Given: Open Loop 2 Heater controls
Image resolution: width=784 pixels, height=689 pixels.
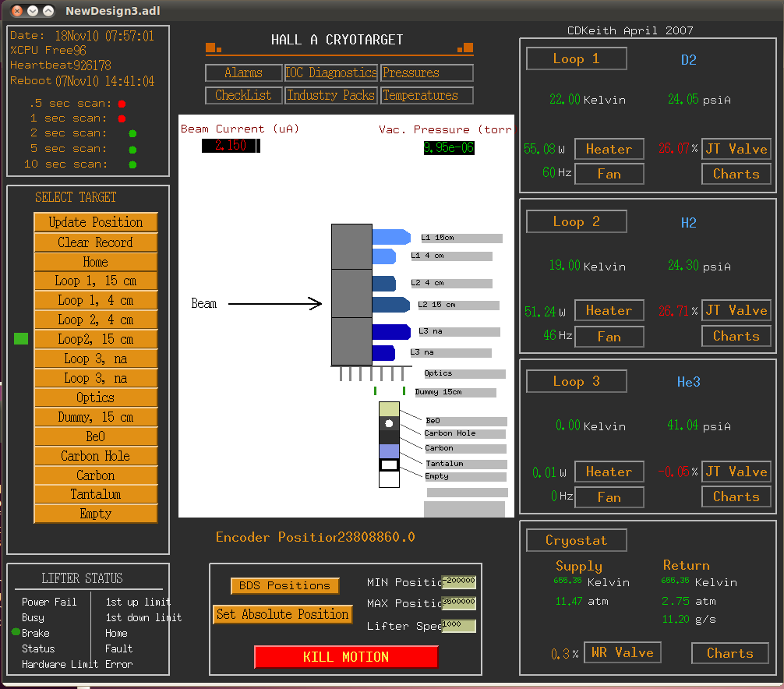Looking at the screenshot, I should click(609, 310).
